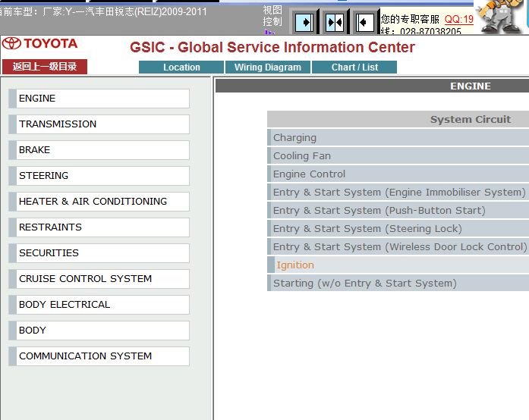Switch to the Wiring Diagram tab
Image resolution: width=529 pixels, height=420 pixels.
coord(268,67)
